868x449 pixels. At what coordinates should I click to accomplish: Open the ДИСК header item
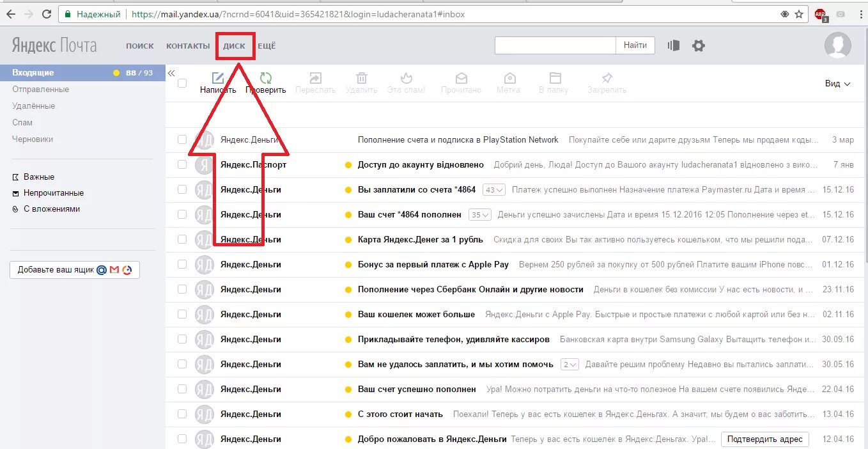click(x=234, y=46)
